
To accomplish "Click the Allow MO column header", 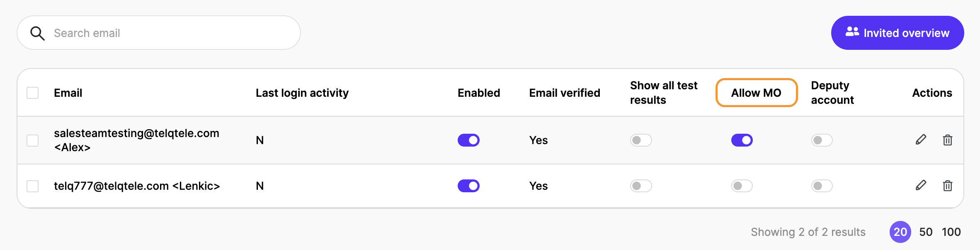I will (756, 93).
